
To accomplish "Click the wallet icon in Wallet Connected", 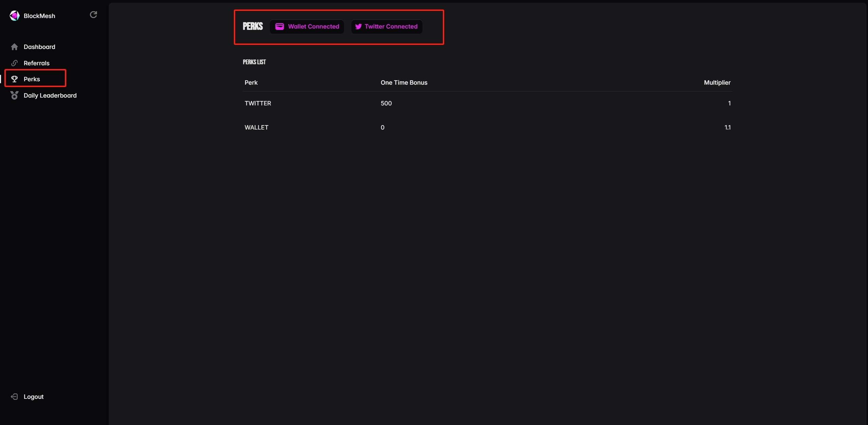I will click(x=279, y=27).
